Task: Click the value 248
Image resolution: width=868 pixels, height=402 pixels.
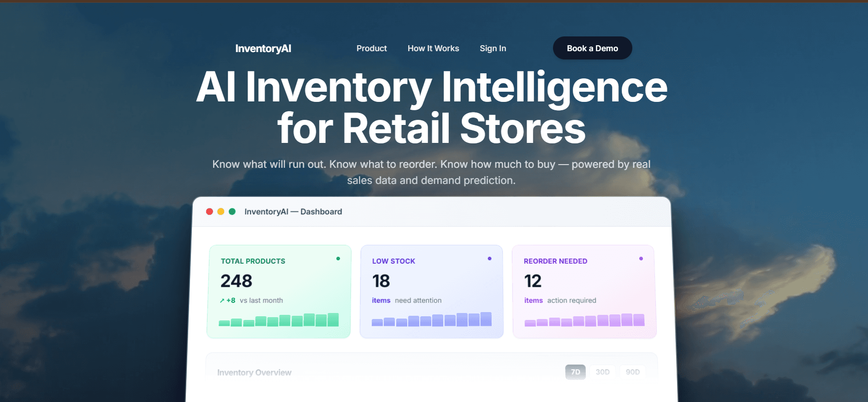Action: click(236, 281)
